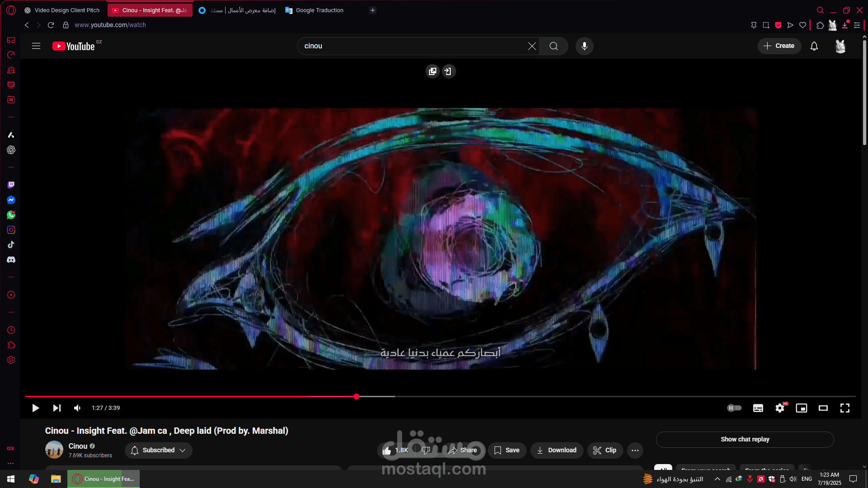868x488 pixels.
Task: Open Twitch in the Opera sidebar
Action: [x=11, y=185]
